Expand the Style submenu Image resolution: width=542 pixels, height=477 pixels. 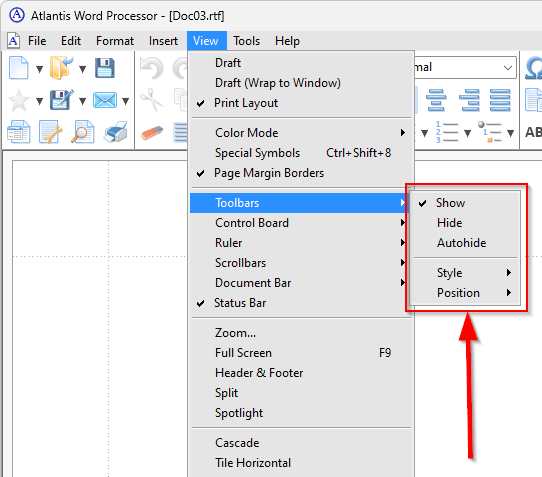[465, 273]
